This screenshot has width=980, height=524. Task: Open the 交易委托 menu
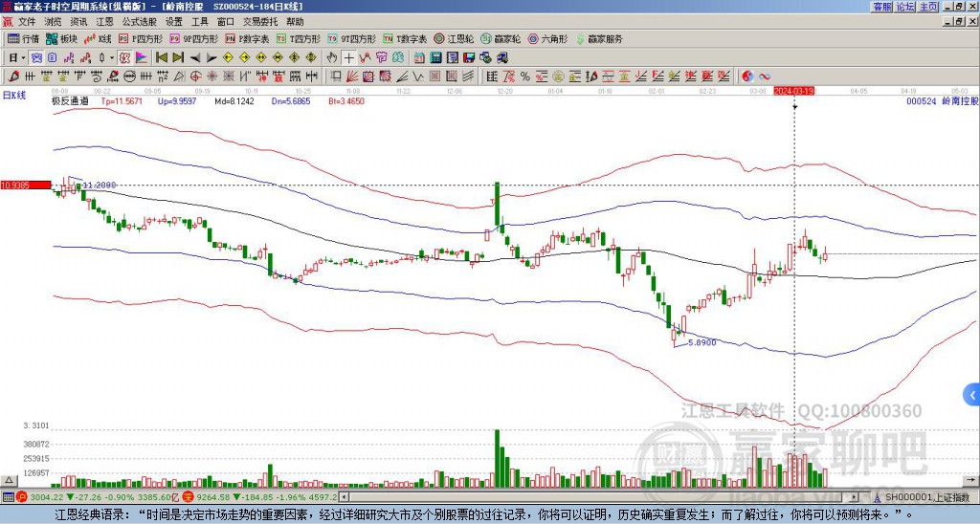pyautogui.click(x=260, y=21)
